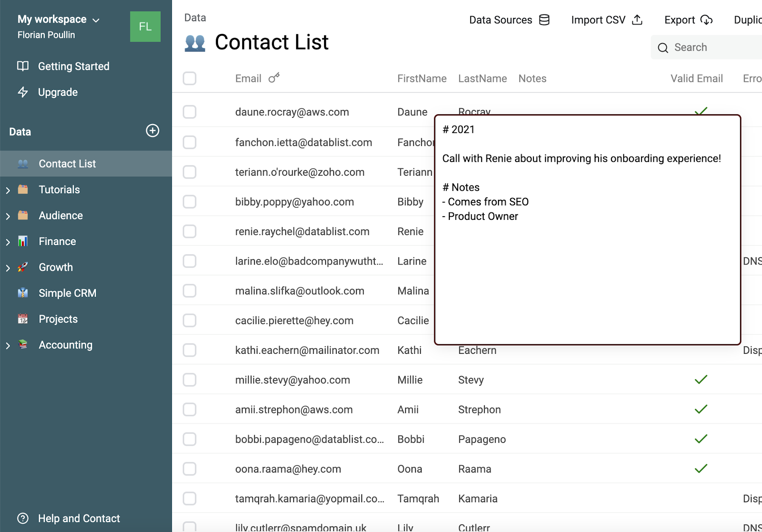
Task: Open the Contact List in sidebar
Action: pyautogui.click(x=67, y=163)
